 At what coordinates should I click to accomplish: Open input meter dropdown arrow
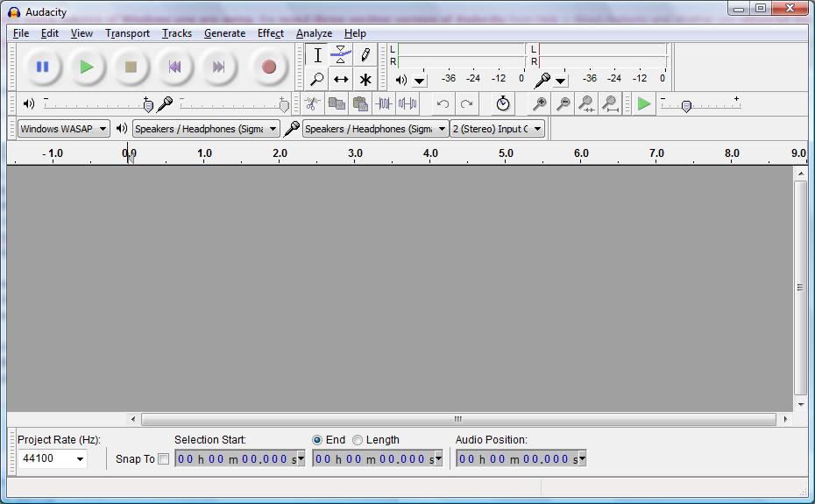(x=560, y=81)
